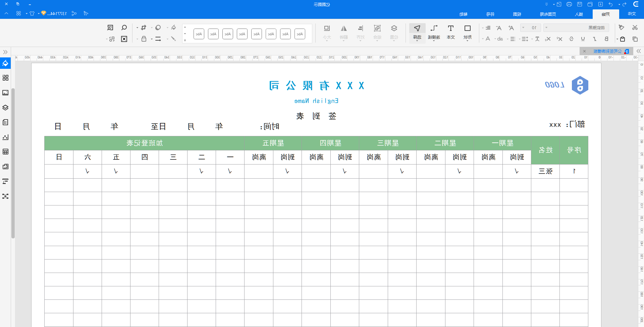
Task: Click the Print icon in title bar
Action: (x=569, y=4)
